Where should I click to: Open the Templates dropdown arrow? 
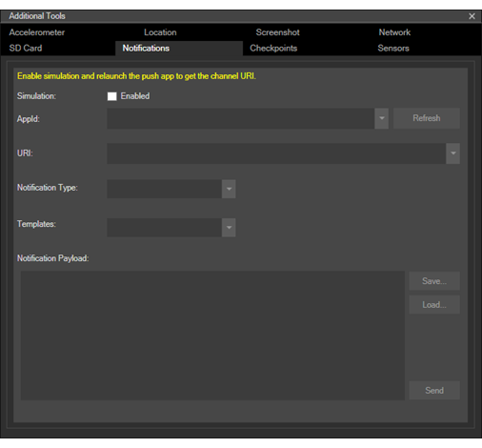pyautogui.click(x=229, y=228)
